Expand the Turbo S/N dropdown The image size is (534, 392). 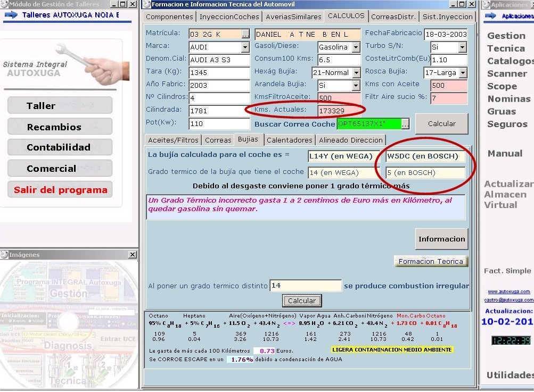coord(463,47)
